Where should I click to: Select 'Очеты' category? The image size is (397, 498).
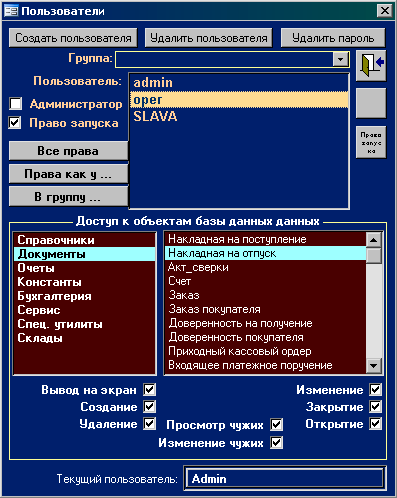coord(84,268)
